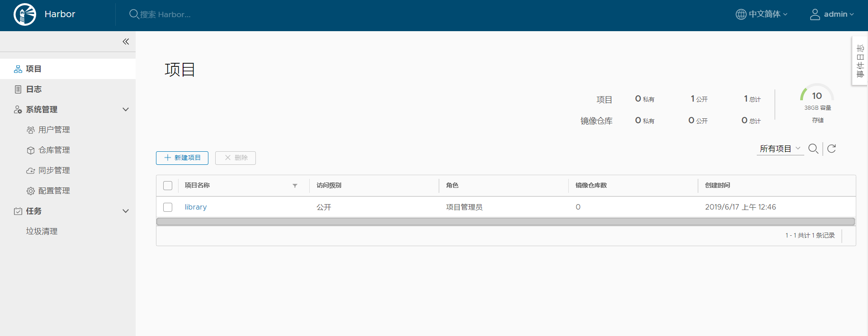Collapse the 任务 menu section
868x336 pixels.
[x=126, y=211]
